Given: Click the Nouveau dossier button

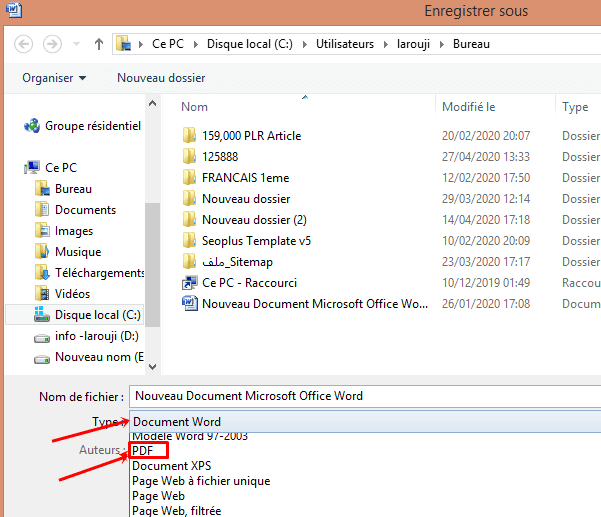Looking at the screenshot, I should (x=161, y=78).
